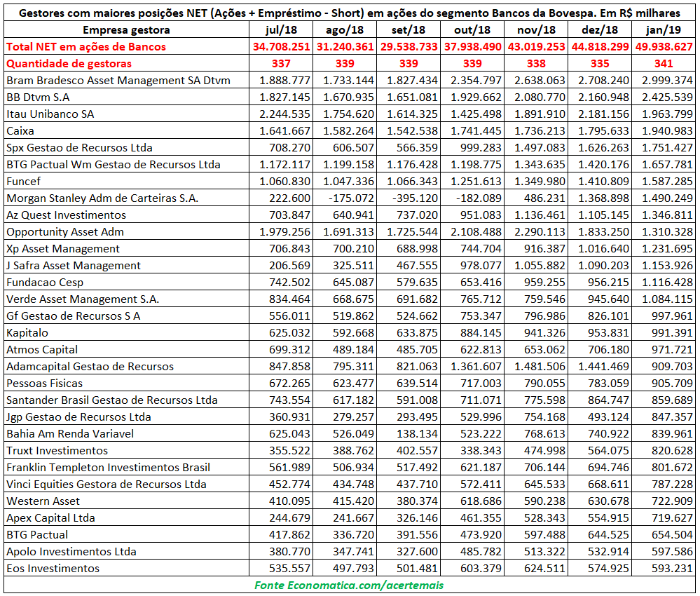Select Franklin Templeton Investimentos Brasil

click(108, 467)
